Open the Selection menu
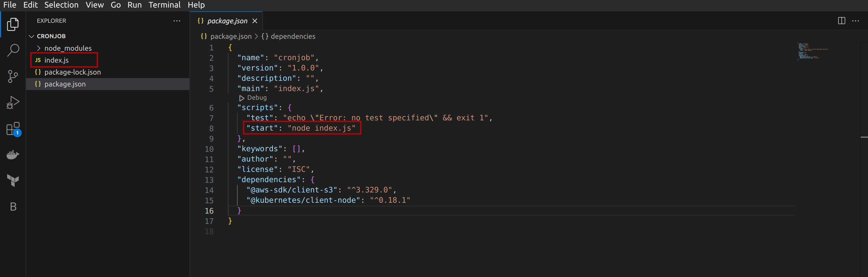This screenshot has height=277, width=868. (61, 5)
